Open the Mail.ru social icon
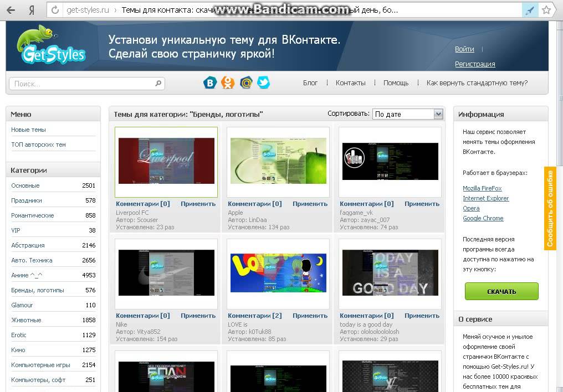563x392 pixels. point(246,83)
